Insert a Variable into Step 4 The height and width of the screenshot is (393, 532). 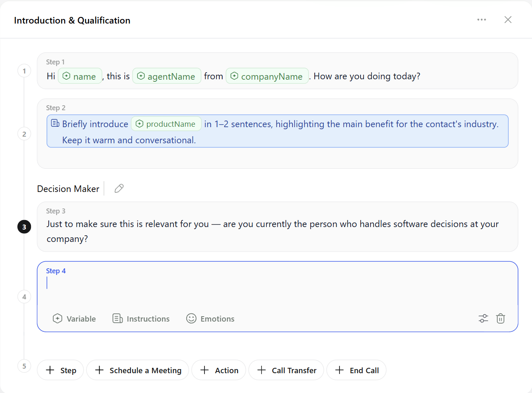click(74, 319)
